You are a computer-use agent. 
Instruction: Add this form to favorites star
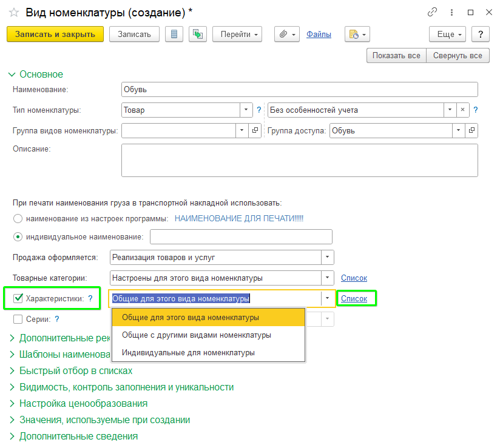tap(14, 12)
